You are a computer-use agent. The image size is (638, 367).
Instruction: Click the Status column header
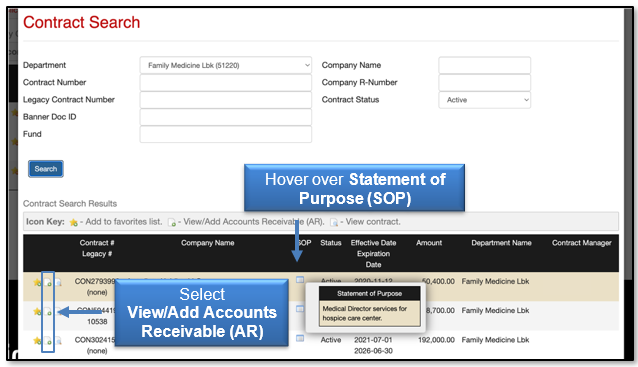pos(330,243)
